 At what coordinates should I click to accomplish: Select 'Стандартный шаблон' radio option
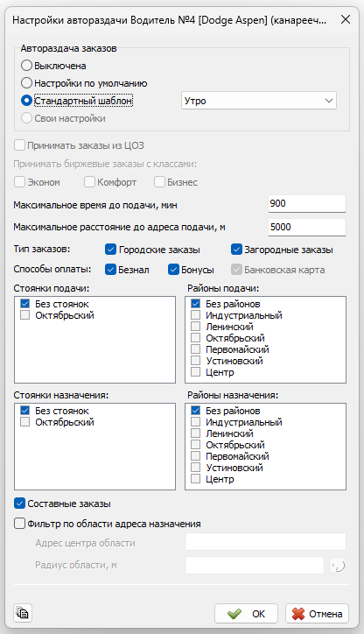click(x=26, y=101)
